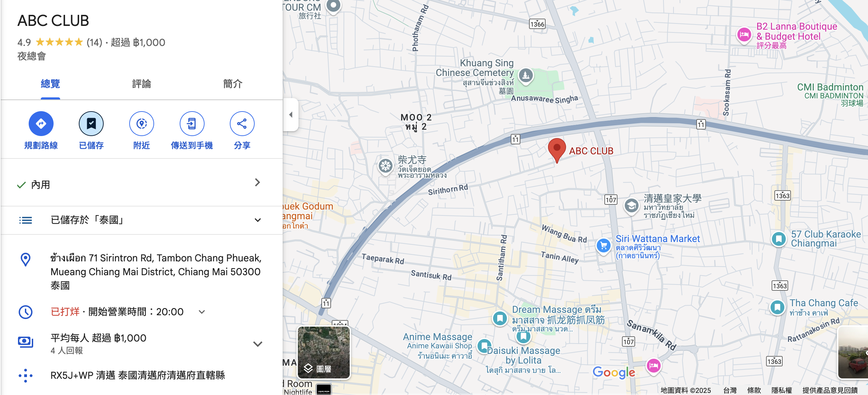Open B2 Lanna Boutique hotel marker

[744, 35]
